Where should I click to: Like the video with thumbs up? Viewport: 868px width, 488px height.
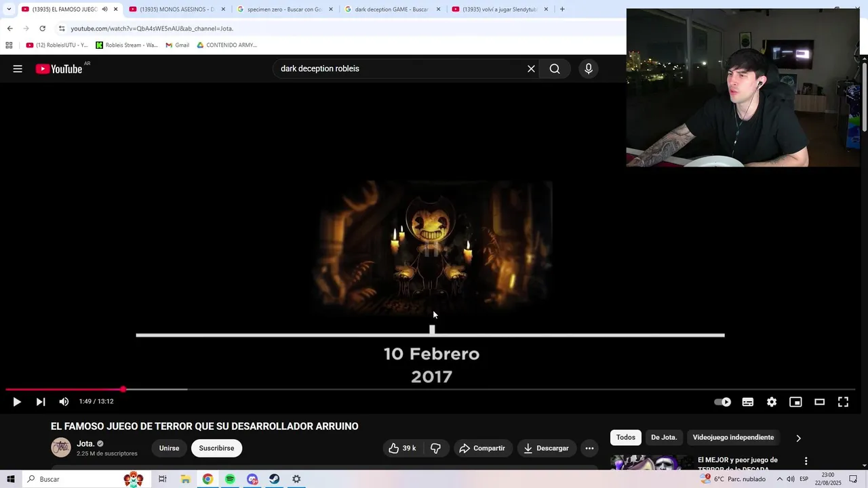coord(402,448)
